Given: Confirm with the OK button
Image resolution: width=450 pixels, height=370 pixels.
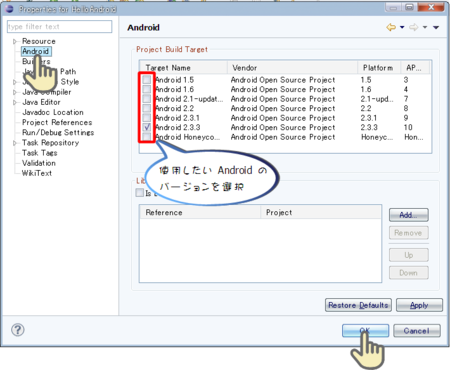Looking at the screenshot, I should [365, 331].
